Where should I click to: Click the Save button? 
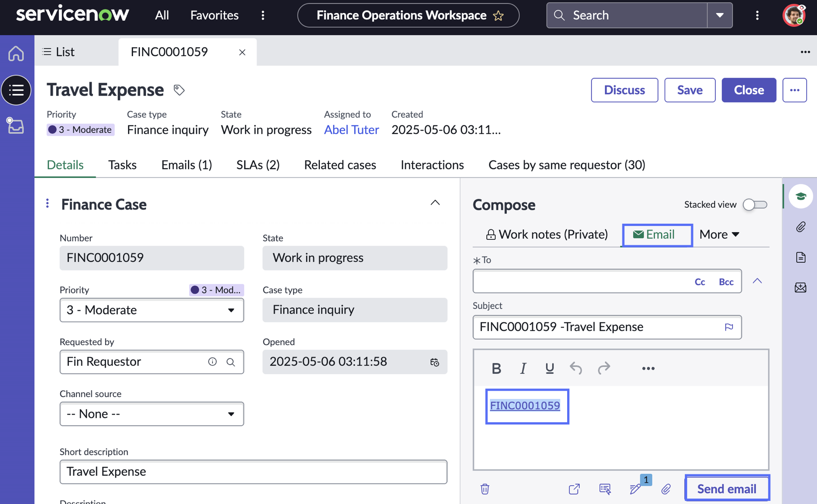(690, 90)
